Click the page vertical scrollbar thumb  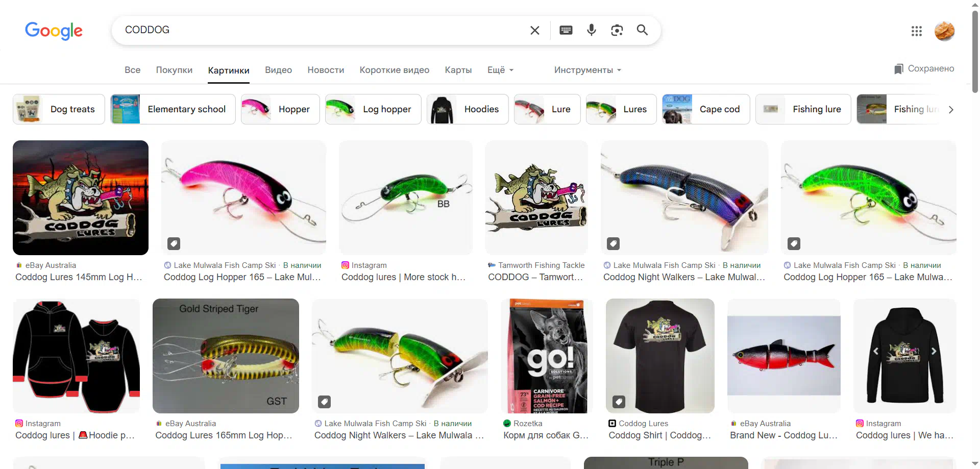[975, 51]
